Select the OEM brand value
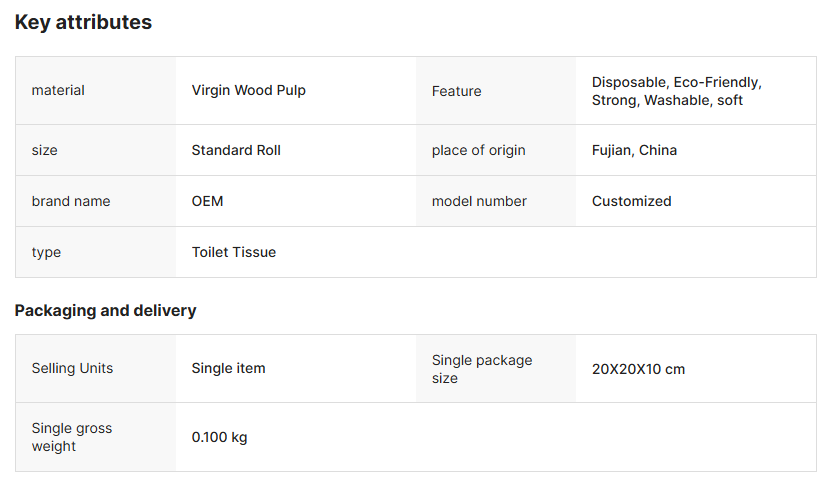This screenshot has height=484, width=822. pos(207,201)
